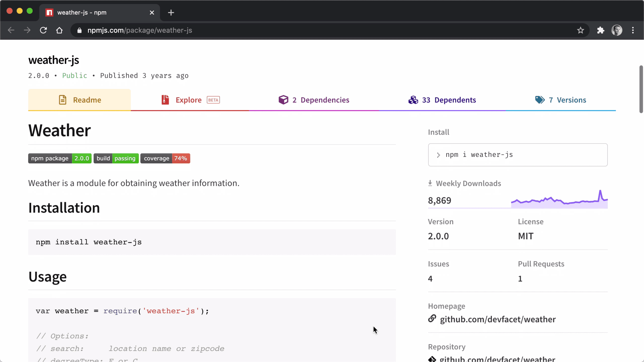
Task: Click the MIT license value
Action: pyautogui.click(x=525, y=236)
